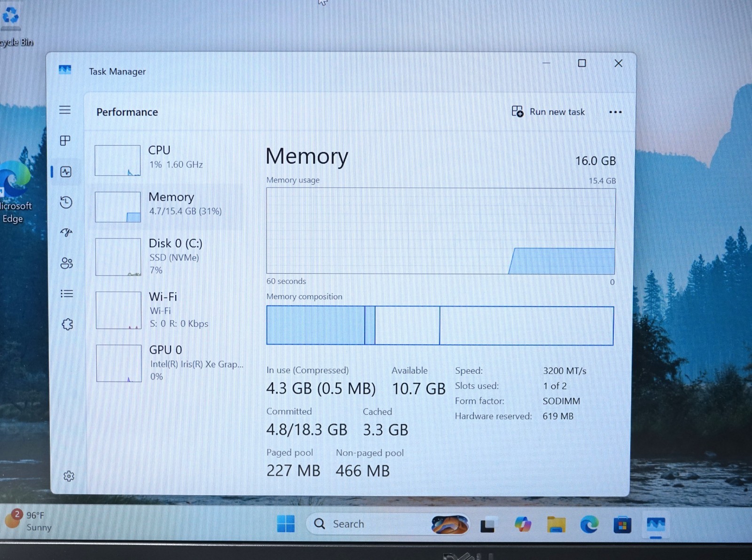Open the Startup apps page icon
752x560 pixels.
66,232
